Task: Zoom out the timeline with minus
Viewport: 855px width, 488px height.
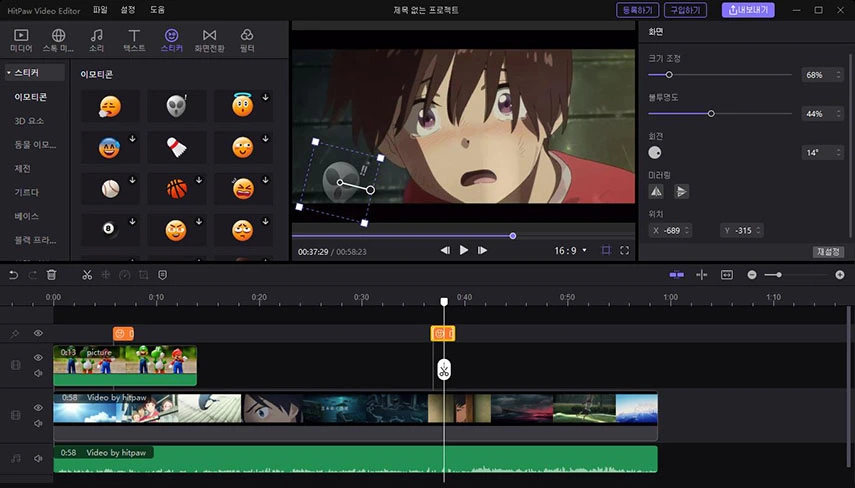Action: click(752, 275)
